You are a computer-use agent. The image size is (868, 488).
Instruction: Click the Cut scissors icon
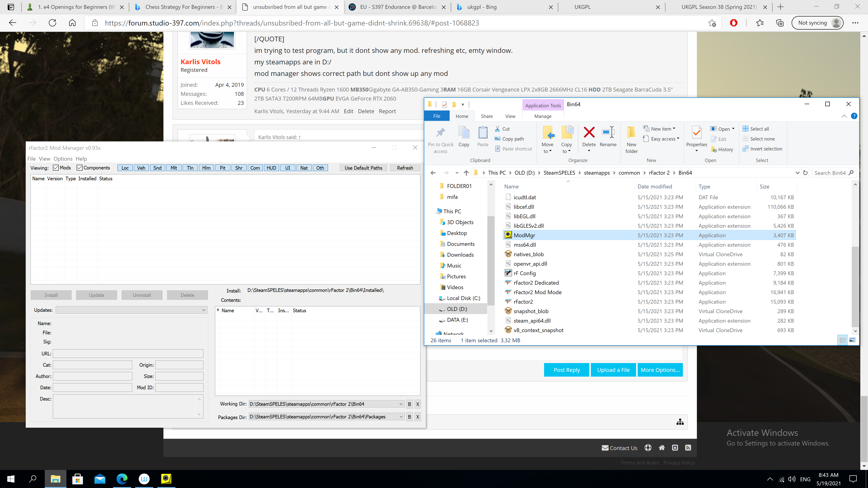497,129
